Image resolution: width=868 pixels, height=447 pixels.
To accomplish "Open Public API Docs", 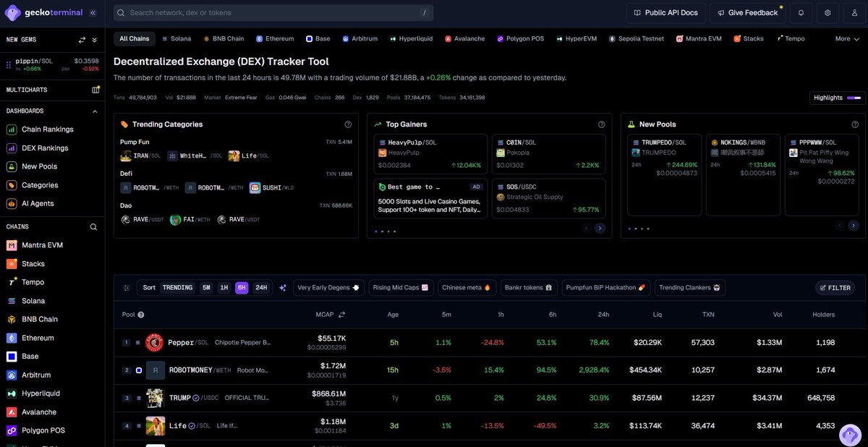I will pos(665,12).
